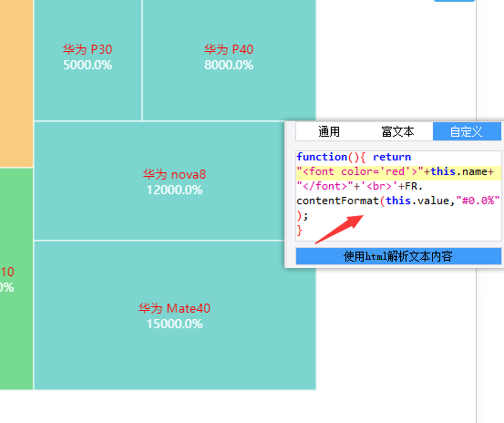Screen dimensions: 504x423
Task: Click the 15000.0% value label
Action: (x=175, y=324)
